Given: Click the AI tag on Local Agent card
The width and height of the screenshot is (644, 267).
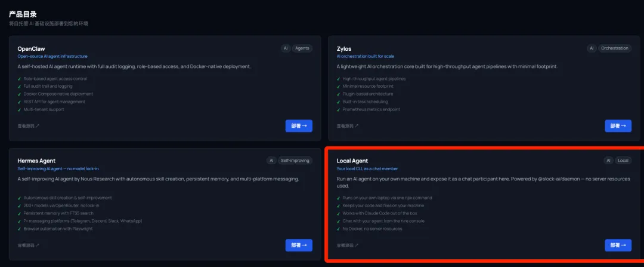Looking at the screenshot, I should point(608,161).
